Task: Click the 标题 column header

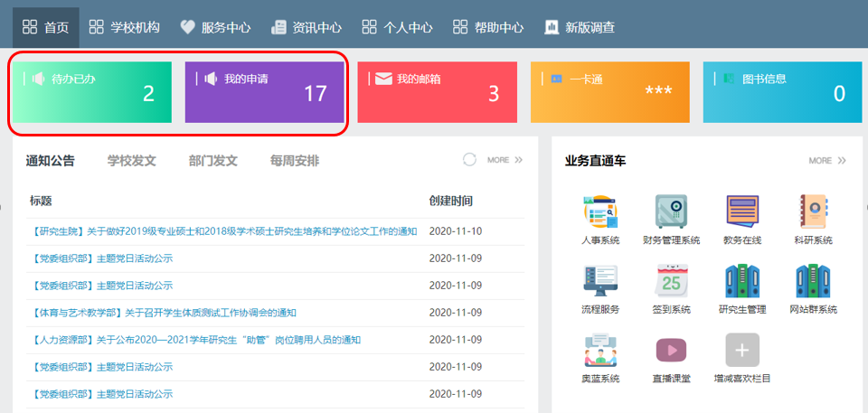Action: pos(41,201)
